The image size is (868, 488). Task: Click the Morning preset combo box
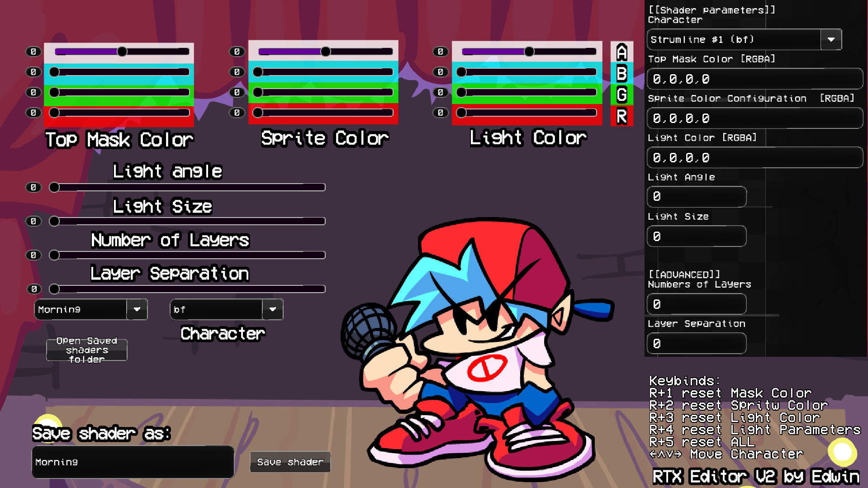pos(91,309)
